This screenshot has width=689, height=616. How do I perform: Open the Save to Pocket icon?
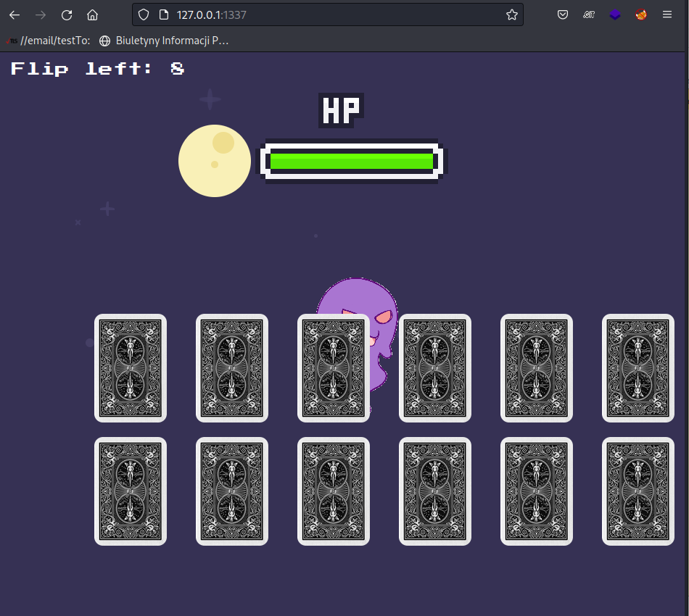(562, 14)
